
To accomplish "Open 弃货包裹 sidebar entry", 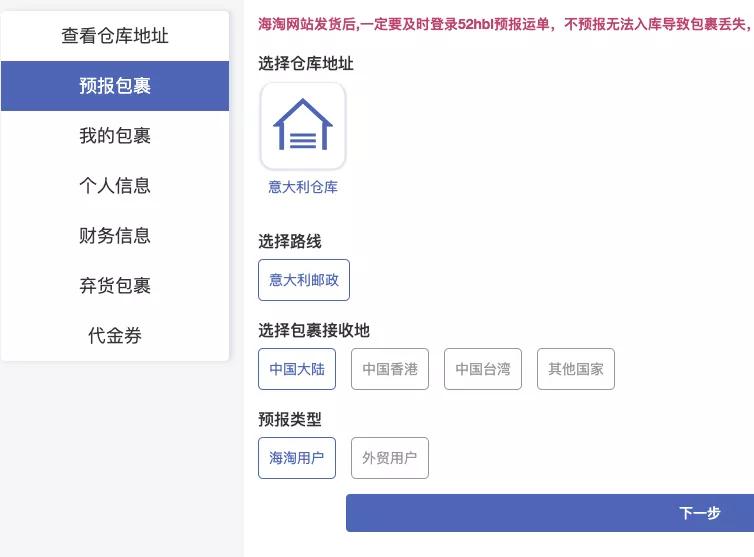I will (115, 286).
